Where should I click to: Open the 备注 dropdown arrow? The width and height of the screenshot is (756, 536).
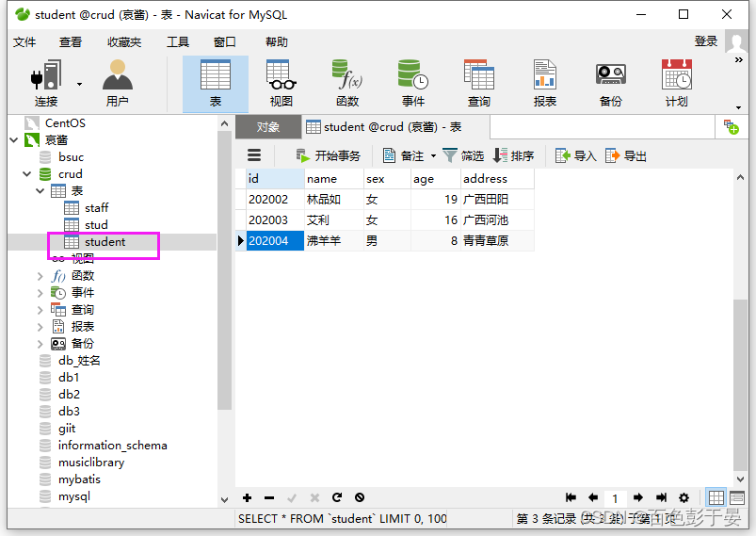[433, 155]
